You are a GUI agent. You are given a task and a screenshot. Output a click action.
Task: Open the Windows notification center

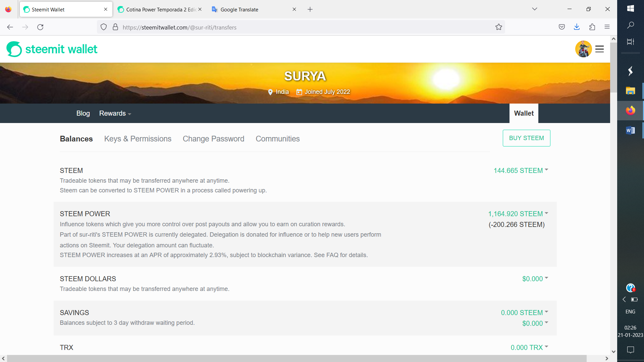point(631,350)
